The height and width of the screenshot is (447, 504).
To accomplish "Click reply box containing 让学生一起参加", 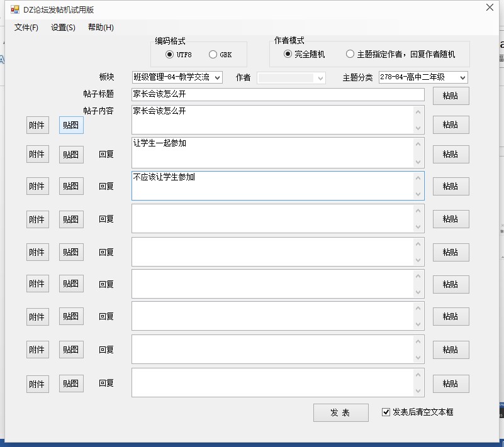I will (271, 153).
